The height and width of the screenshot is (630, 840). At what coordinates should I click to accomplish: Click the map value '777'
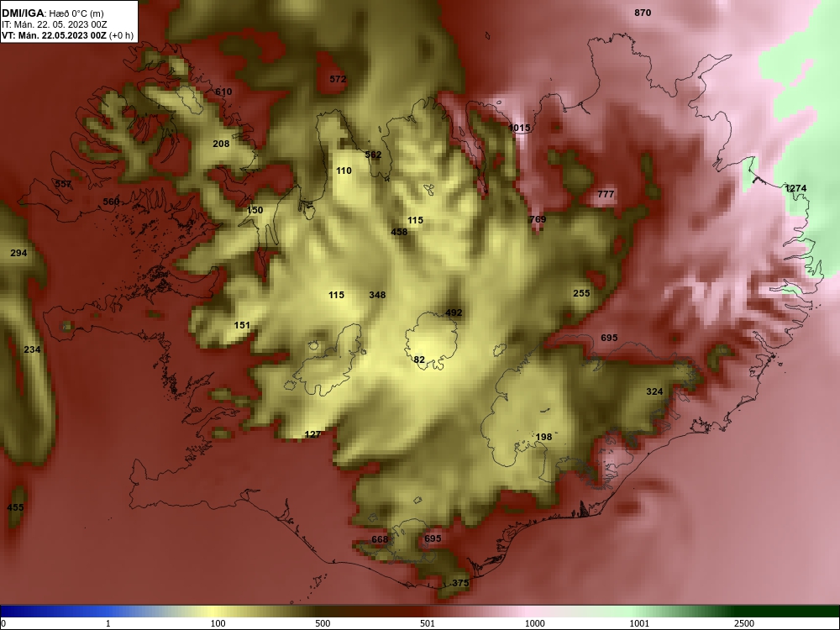(x=606, y=194)
